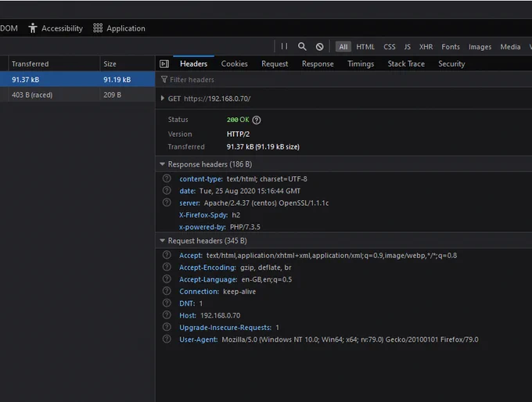Image resolution: width=532 pixels, height=402 pixels.
Task: Open help icon for content-type header
Action: [167, 178]
